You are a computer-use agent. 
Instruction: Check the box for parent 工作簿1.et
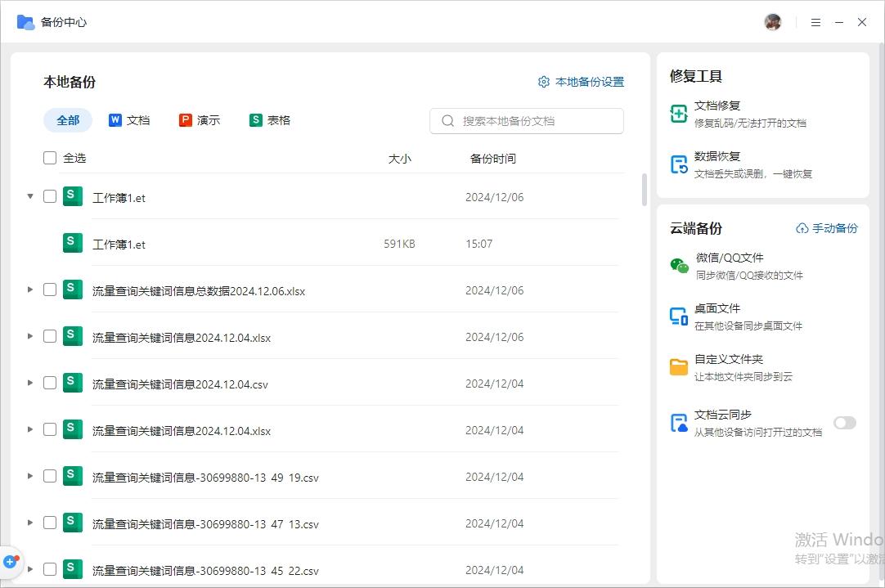point(50,196)
